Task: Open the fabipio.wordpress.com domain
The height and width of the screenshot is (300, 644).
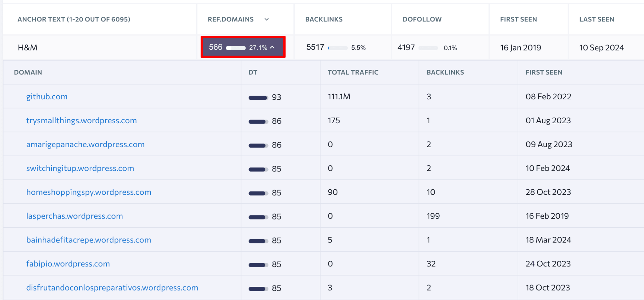Action: (x=68, y=264)
